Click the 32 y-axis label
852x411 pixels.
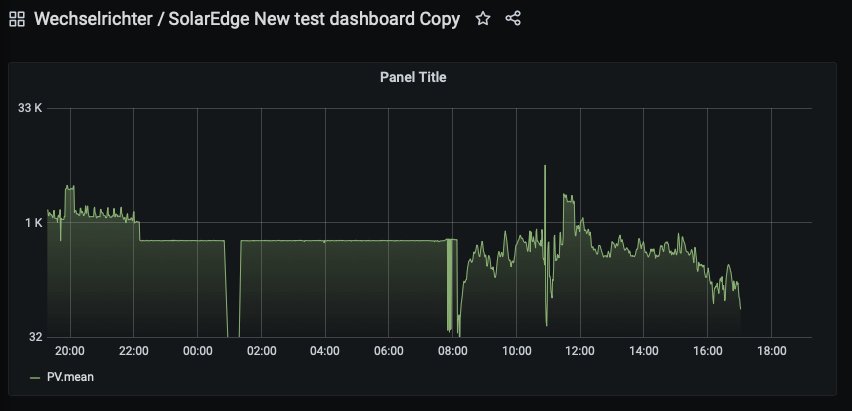tap(36, 337)
